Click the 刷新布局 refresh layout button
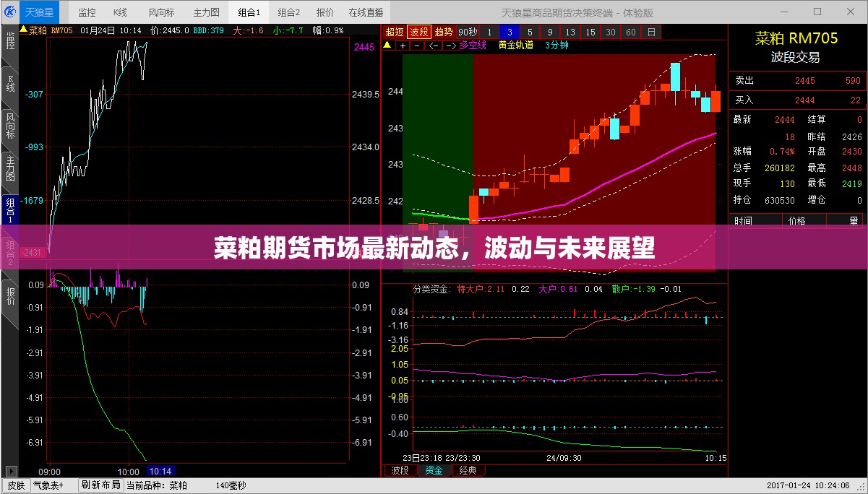868x494 pixels. coord(100,485)
